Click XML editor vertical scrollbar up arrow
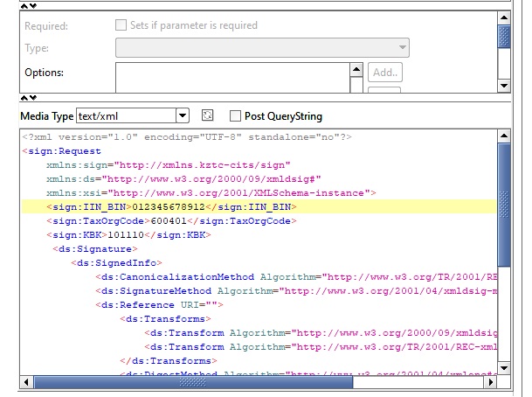 (x=504, y=136)
